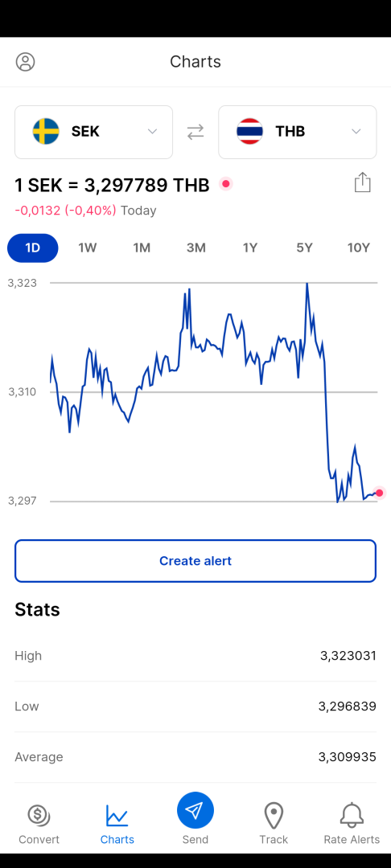Switch chart to 1M range
Viewport: 391px width, 868px height.
(x=142, y=248)
